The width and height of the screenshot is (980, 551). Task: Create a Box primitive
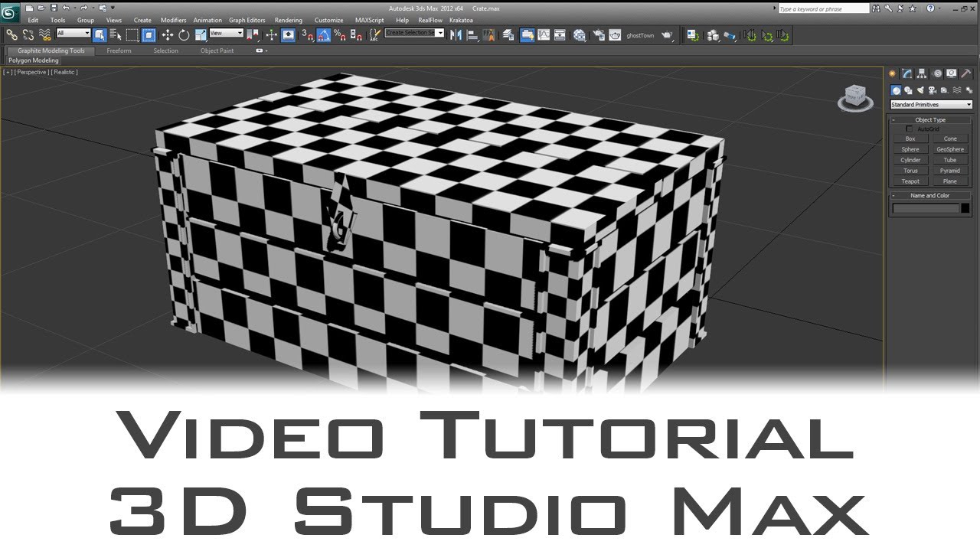[x=910, y=139]
